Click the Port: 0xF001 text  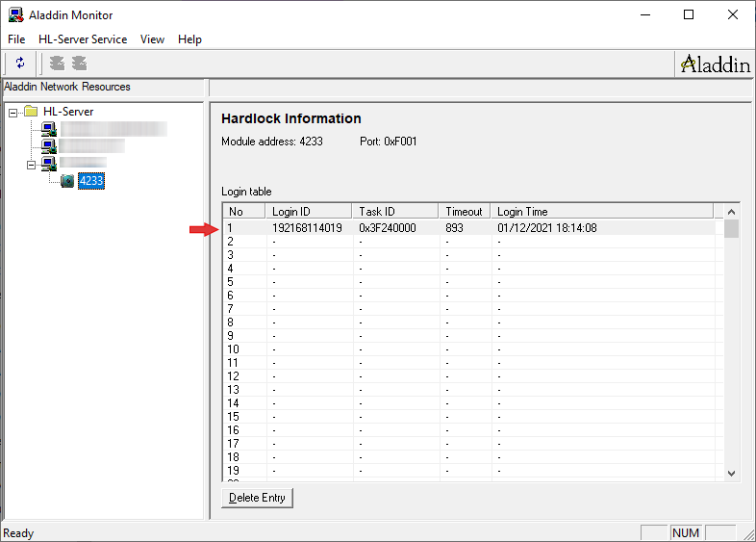pyautogui.click(x=389, y=142)
